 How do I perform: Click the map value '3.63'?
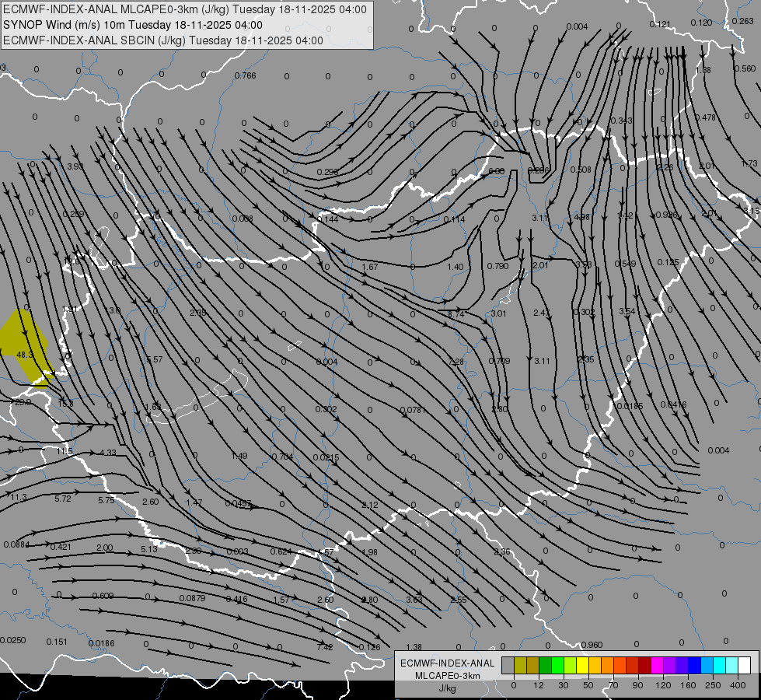(x=414, y=600)
